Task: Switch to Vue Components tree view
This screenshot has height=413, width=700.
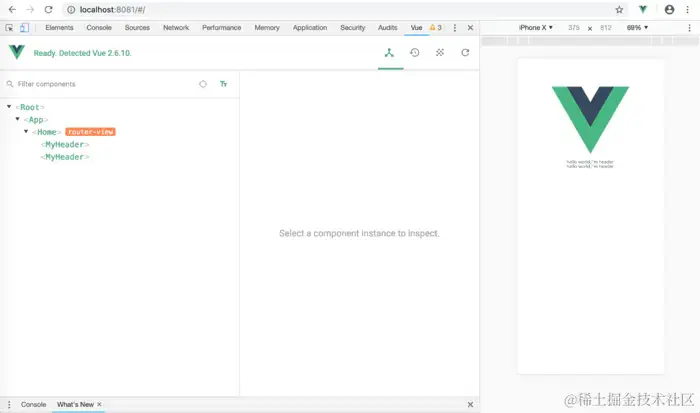Action: (x=389, y=53)
